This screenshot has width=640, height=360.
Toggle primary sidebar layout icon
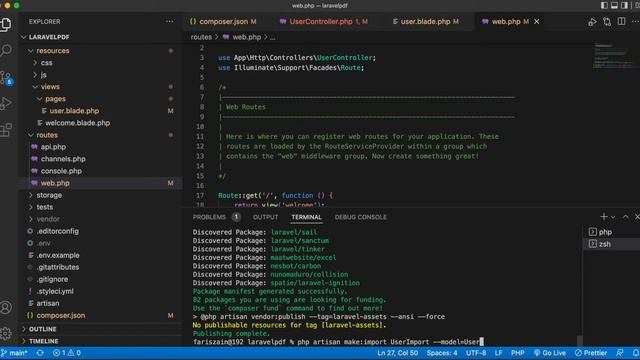pyautogui.click(x=604, y=5)
